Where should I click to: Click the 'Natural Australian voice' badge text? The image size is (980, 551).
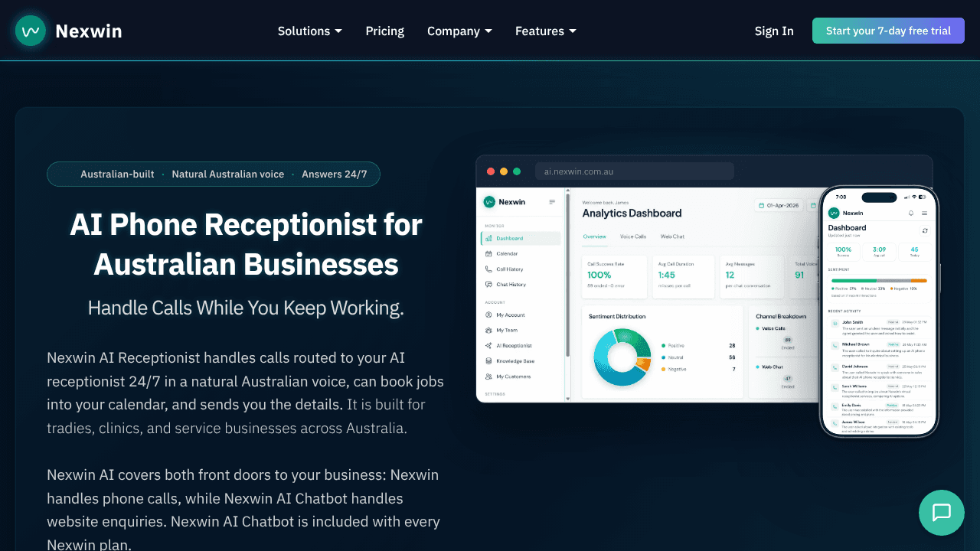click(x=228, y=174)
